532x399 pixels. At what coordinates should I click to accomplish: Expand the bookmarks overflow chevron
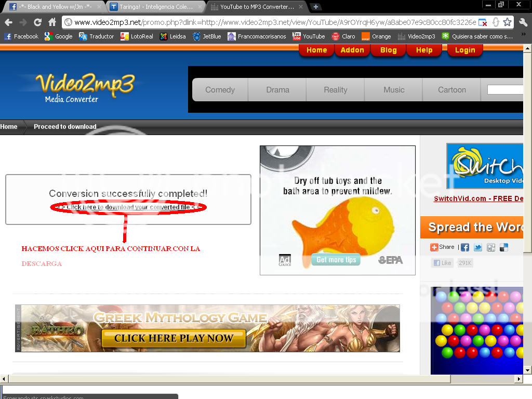click(x=524, y=34)
